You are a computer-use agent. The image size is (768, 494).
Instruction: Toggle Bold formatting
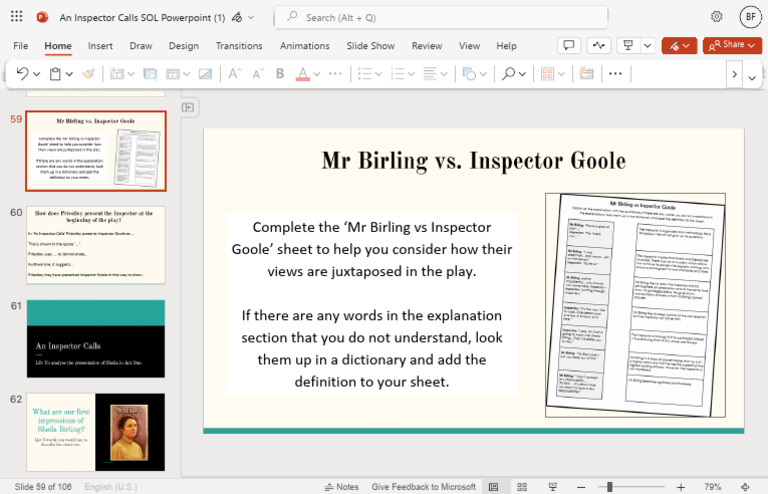pyautogui.click(x=280, y=74)
